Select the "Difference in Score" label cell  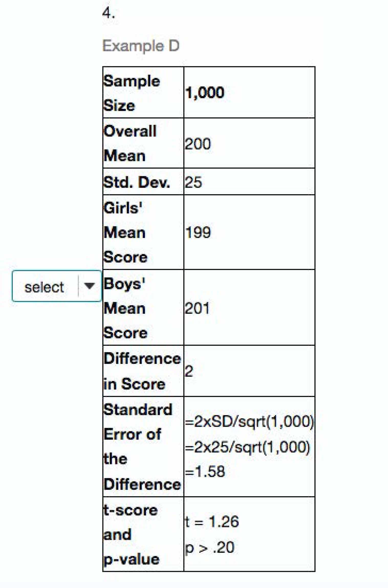click(143, 371)
